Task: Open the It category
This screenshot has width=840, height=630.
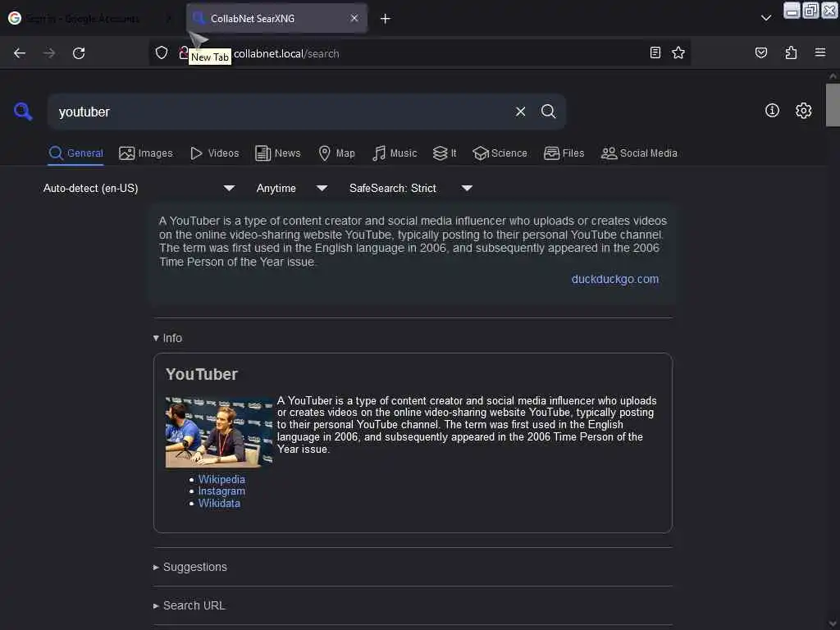Action: click(x=445, y=153)
